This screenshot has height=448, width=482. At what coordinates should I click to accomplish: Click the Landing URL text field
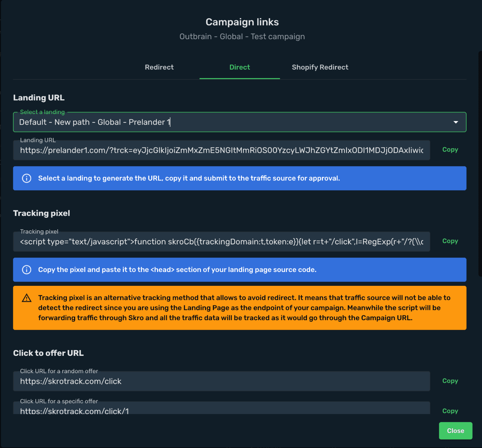(221, 150)
